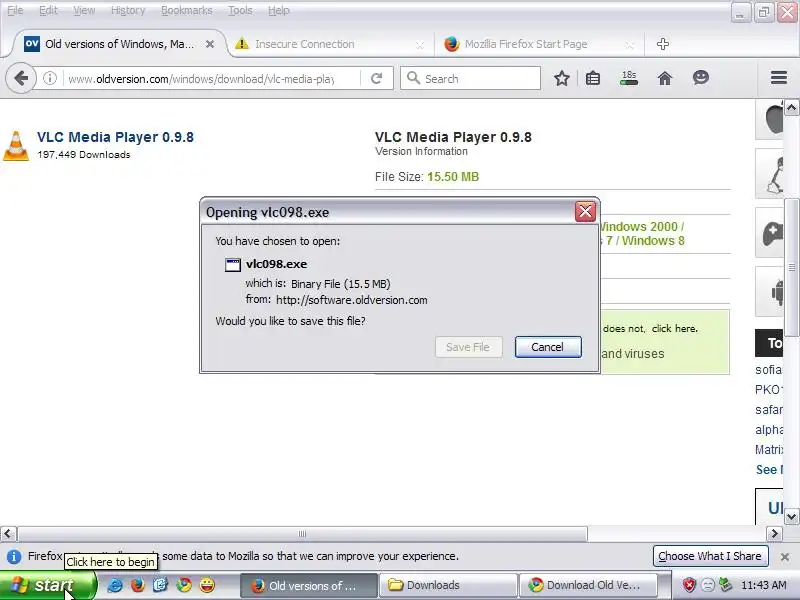Open the File menu
The height and width of the screenshot is (600, 800).
point(15,10)
